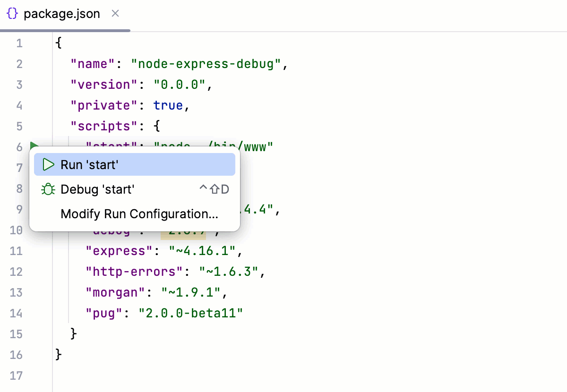This screenshot has width=567, height=392.
Task: Click the JSON file type icon on the tab
Action: click(x=12, y=14)
